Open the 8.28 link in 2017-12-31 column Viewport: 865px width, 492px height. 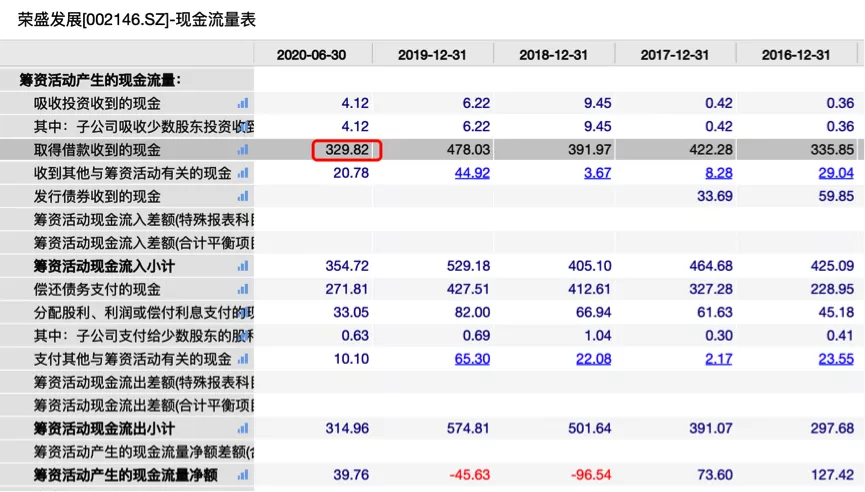pos(719,173)
